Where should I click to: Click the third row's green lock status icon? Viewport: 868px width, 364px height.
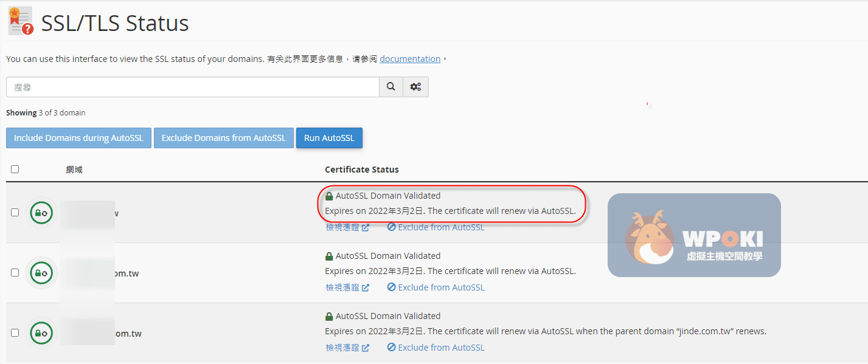click(41, 333)
